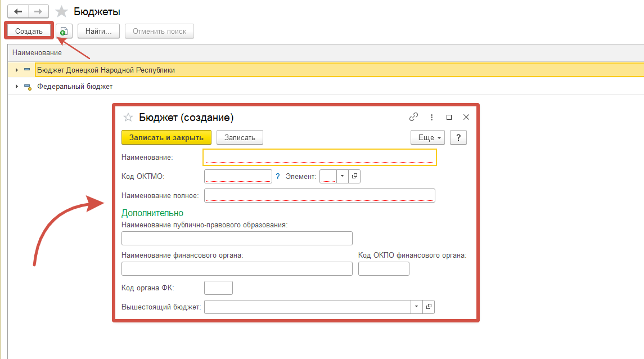
Task: Focus the Элемент input field
Action: [x=328, y=176]
